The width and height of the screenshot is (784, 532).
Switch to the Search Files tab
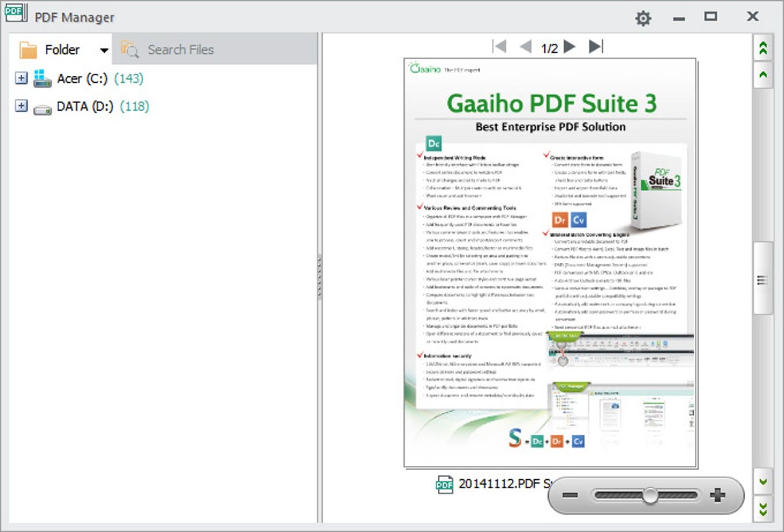coord(214,49)
